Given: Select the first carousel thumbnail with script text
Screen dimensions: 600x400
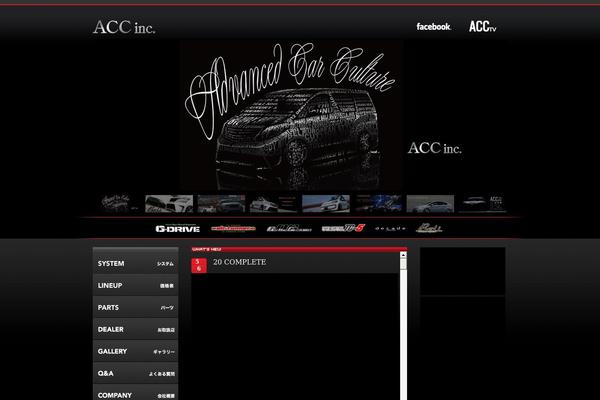Looking at the screenshot, I should tap(117, 204).
